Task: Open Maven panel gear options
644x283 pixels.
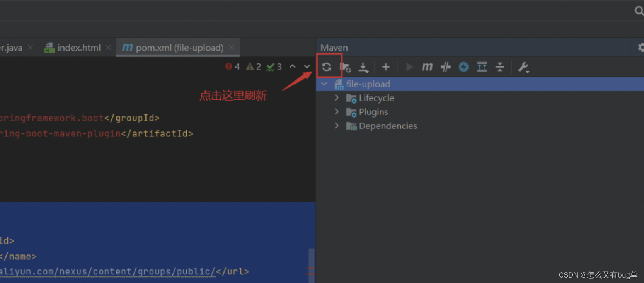Action: [x=641, y=48]
